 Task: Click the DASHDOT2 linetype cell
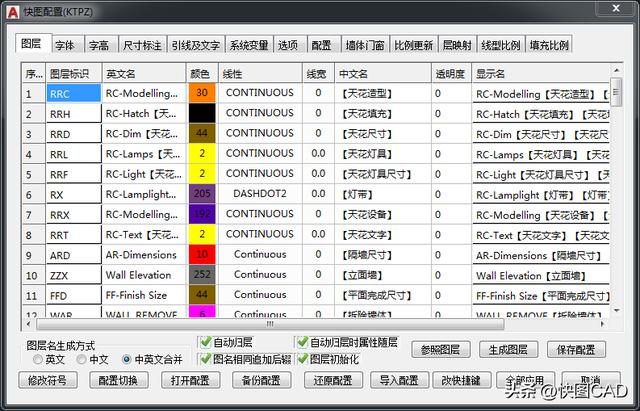pyautogui.click(x=260, y=194)
